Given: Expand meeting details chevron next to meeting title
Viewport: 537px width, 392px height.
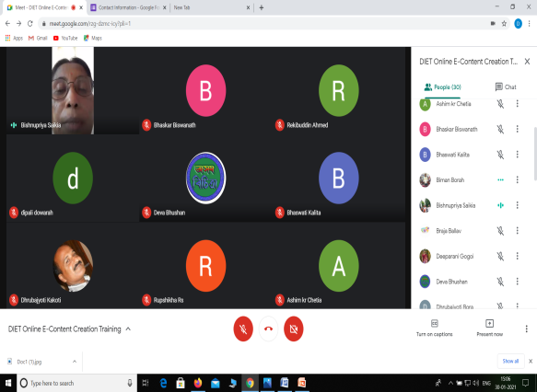Looking at the screenshot, I should 128,329.
